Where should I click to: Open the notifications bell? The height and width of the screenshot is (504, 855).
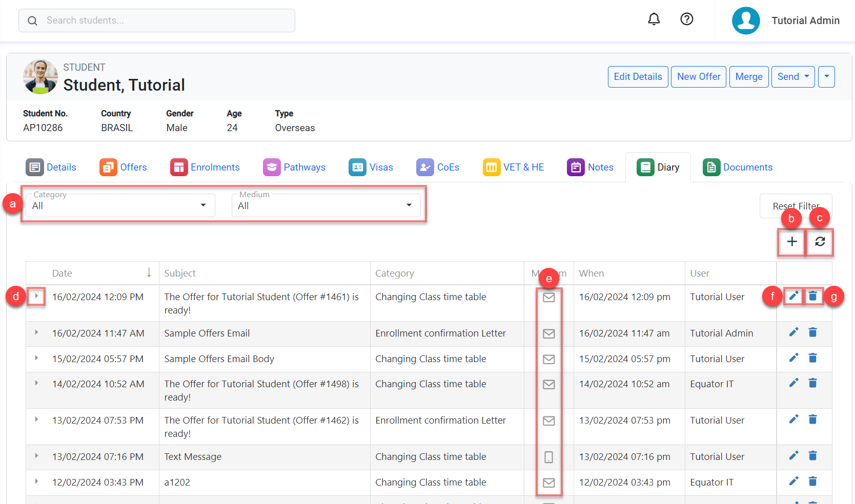coord(654,19)
